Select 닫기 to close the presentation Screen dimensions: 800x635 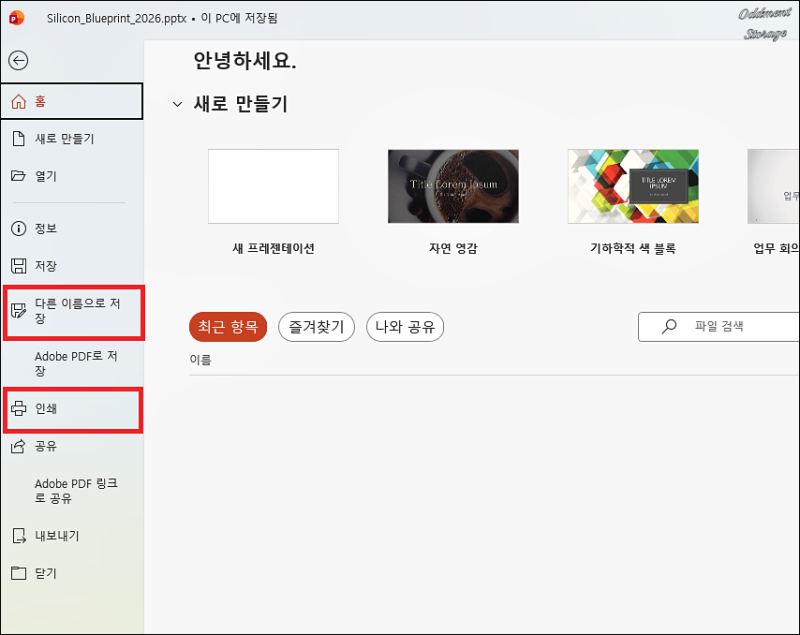[72, 573]
